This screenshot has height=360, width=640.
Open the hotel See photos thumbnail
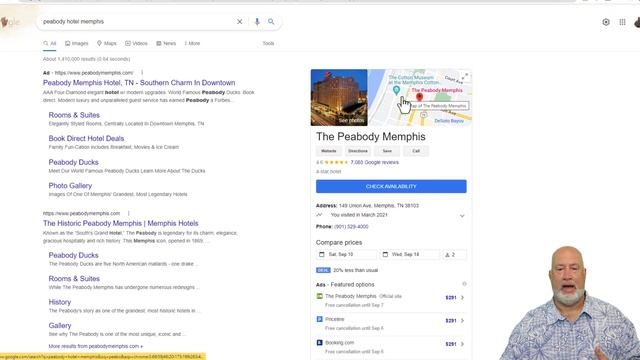coord(339,98)
